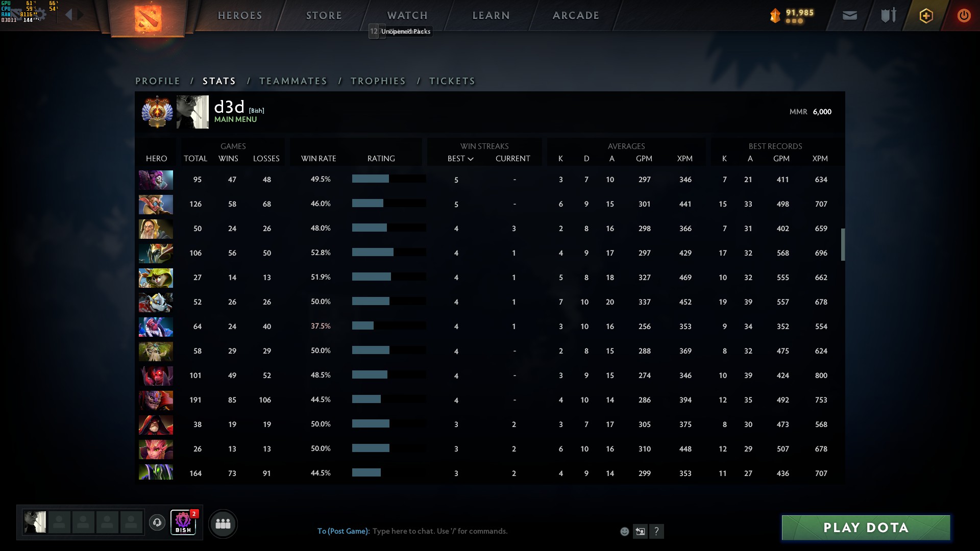Open the HEROES menu
980x551 pixels.
tap(240, 15)
